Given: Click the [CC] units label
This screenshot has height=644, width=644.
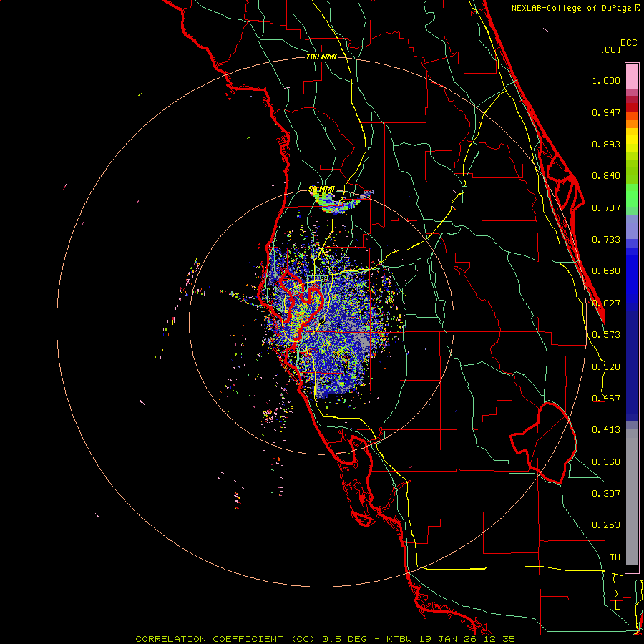Looking at the screenshot, I should pyautogui.click(x=610, y=49).
